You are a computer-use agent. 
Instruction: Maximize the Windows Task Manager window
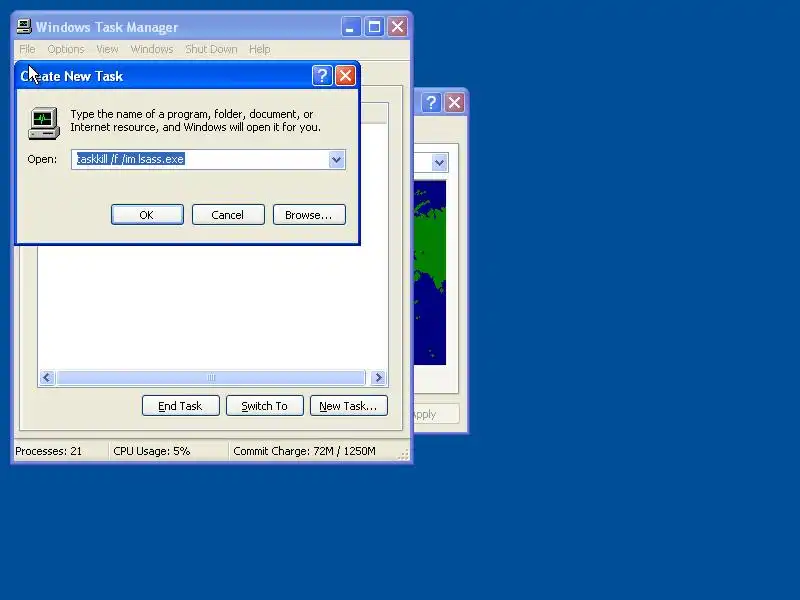[x=374, y=27]
